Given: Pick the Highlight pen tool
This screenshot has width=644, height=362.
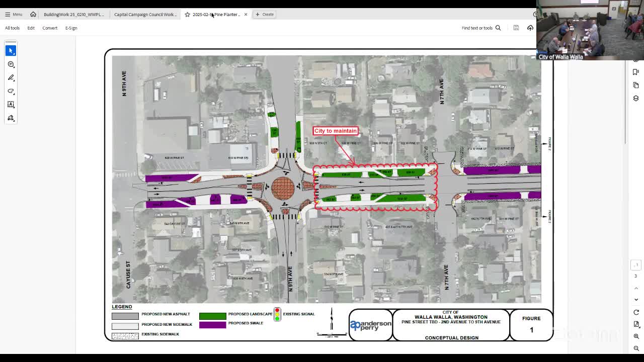Looking at the screenshot, I should tap(11, 77).
